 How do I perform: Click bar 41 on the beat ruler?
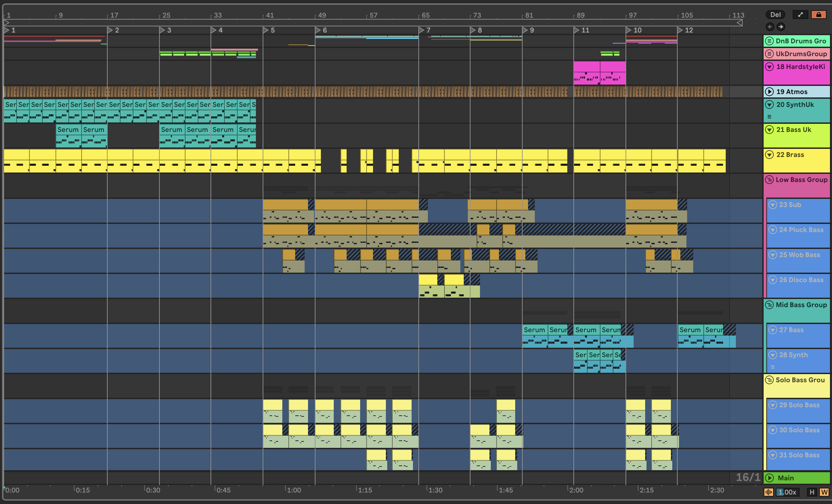[269, 15]
